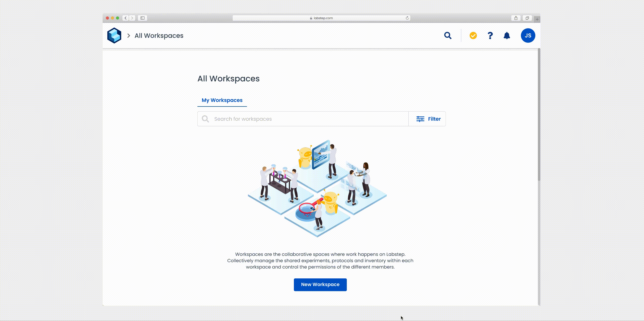This screenshot has width=644, height=321.
Task: Open help question mark icon
Action: [x=490, y=35]
